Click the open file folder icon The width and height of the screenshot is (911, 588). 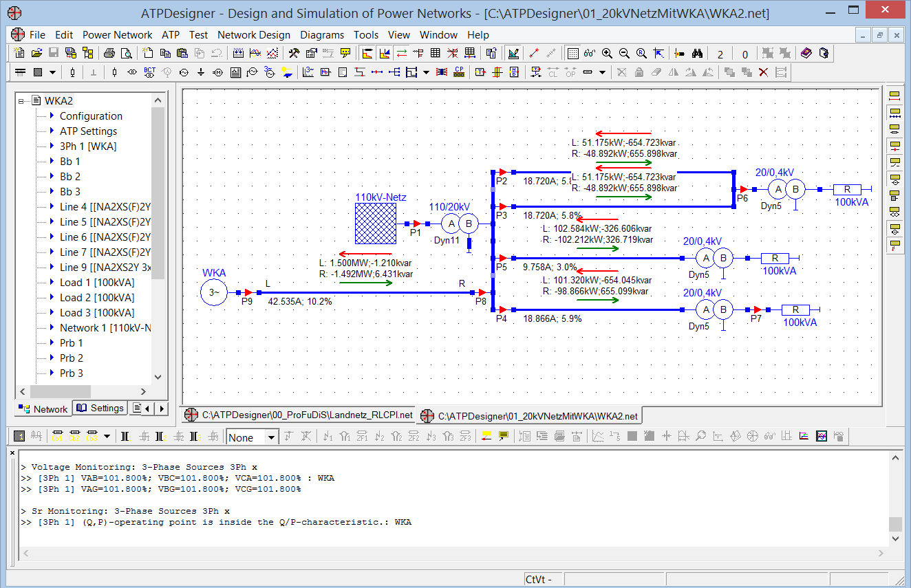[36, 54]
